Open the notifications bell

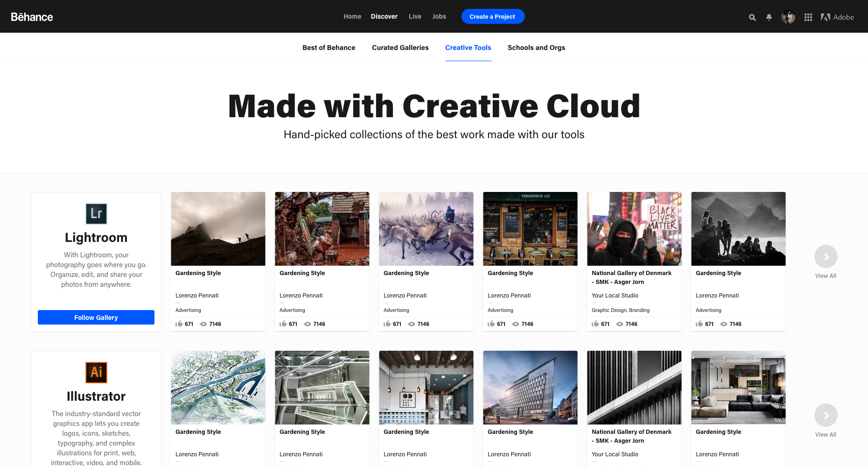point(769,17)
